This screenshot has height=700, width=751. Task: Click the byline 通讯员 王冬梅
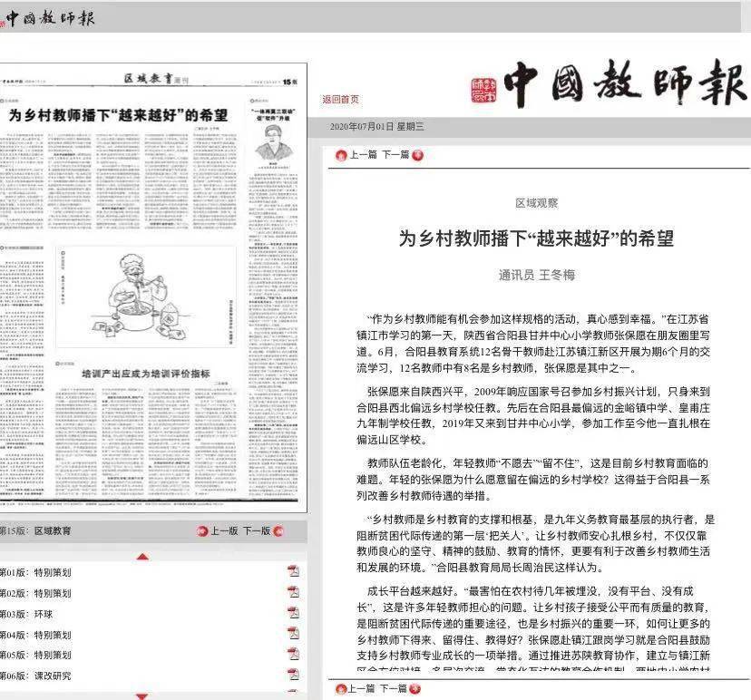click(536, 275)
